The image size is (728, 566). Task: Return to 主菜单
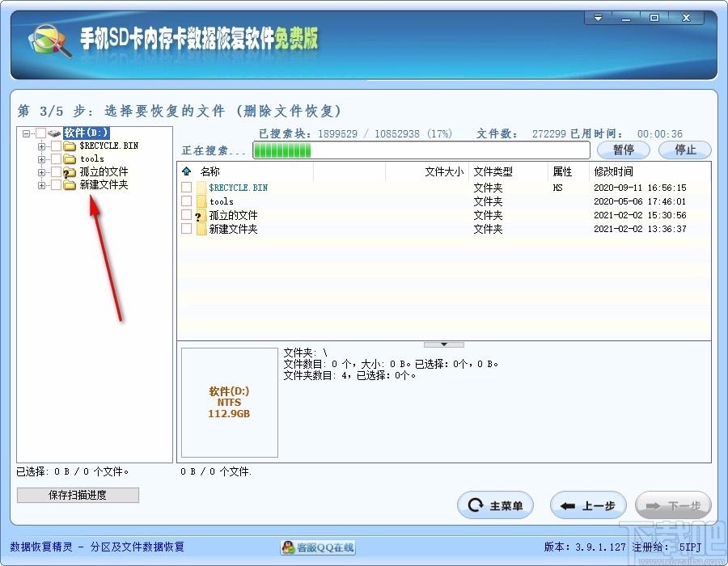coord(495,505)
